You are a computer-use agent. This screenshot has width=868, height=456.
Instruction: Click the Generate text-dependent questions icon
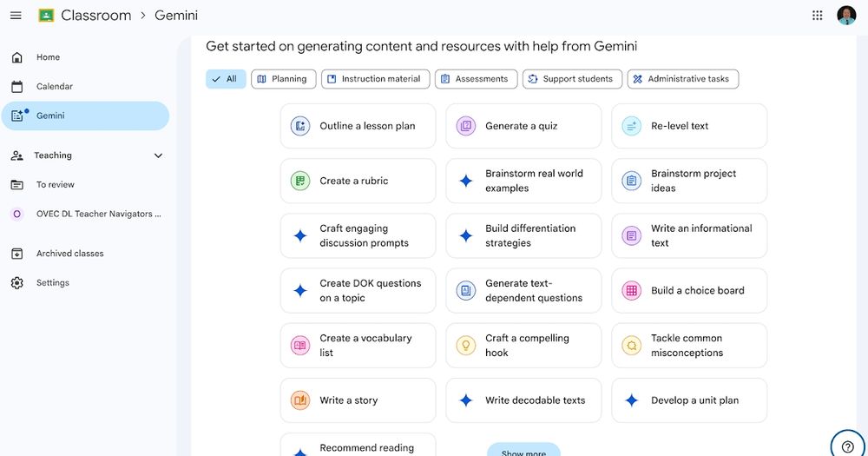pos(466,290)
